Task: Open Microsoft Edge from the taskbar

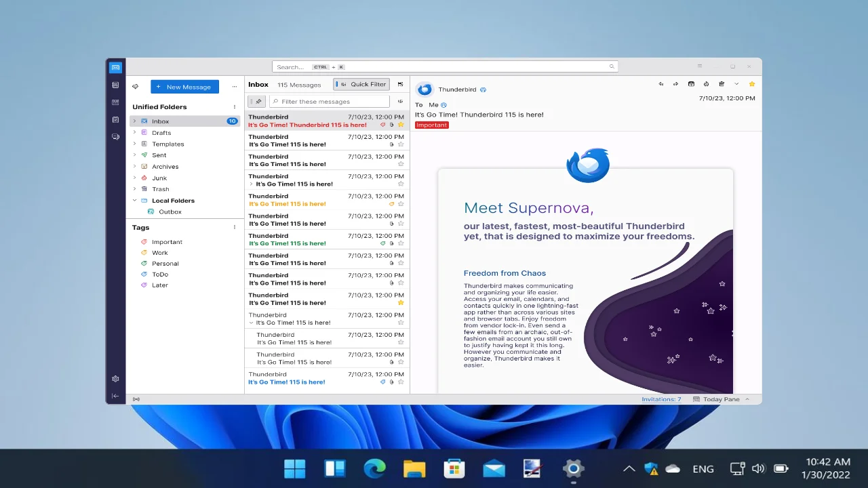Action: tap(374, 468)
